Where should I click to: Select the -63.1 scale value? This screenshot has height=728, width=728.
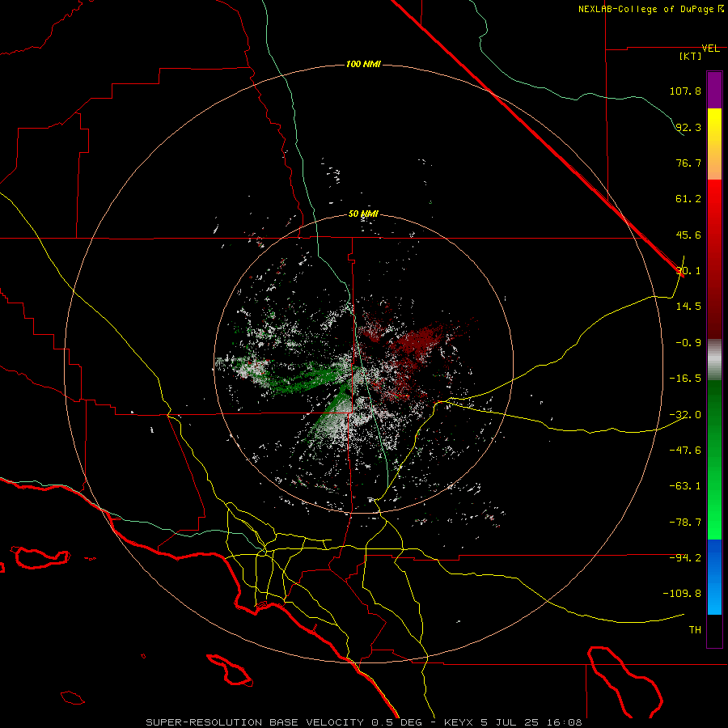coord(685,486)
